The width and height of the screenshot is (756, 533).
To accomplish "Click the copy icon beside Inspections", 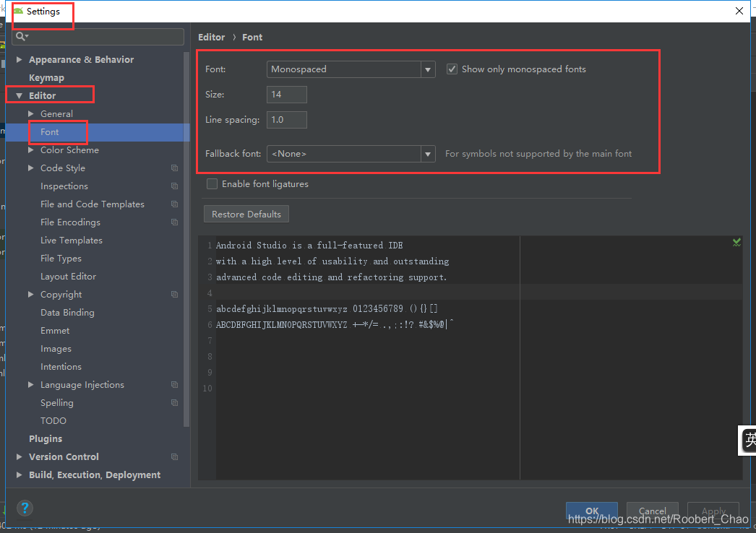I will (x=174, y=186).
